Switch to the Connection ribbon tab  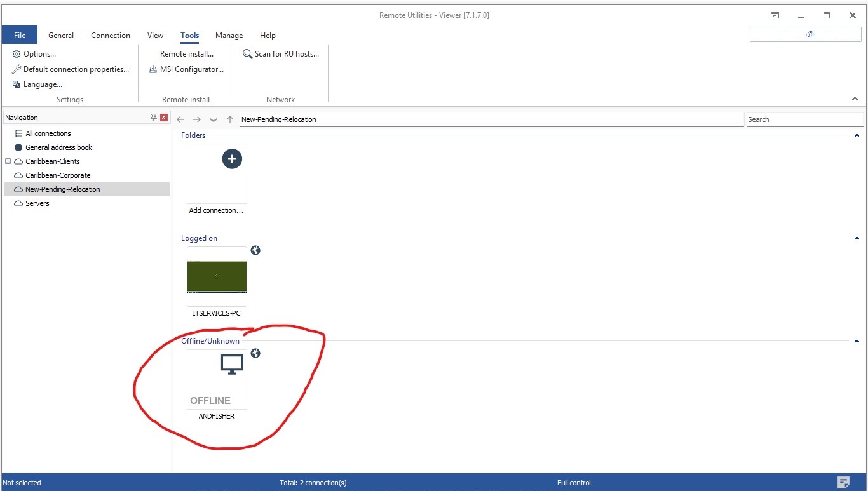pyautogui.click(x=111, y=36)
